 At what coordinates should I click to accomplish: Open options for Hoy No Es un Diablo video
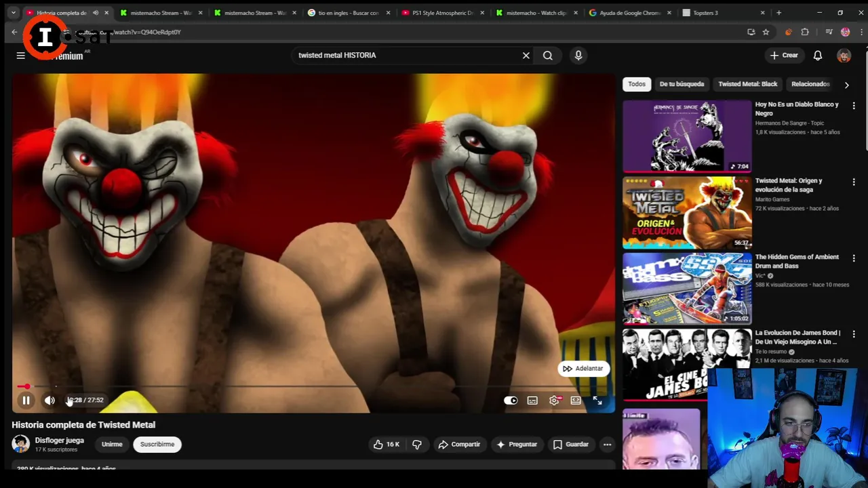pyautogui.click(x=854, y=106)
